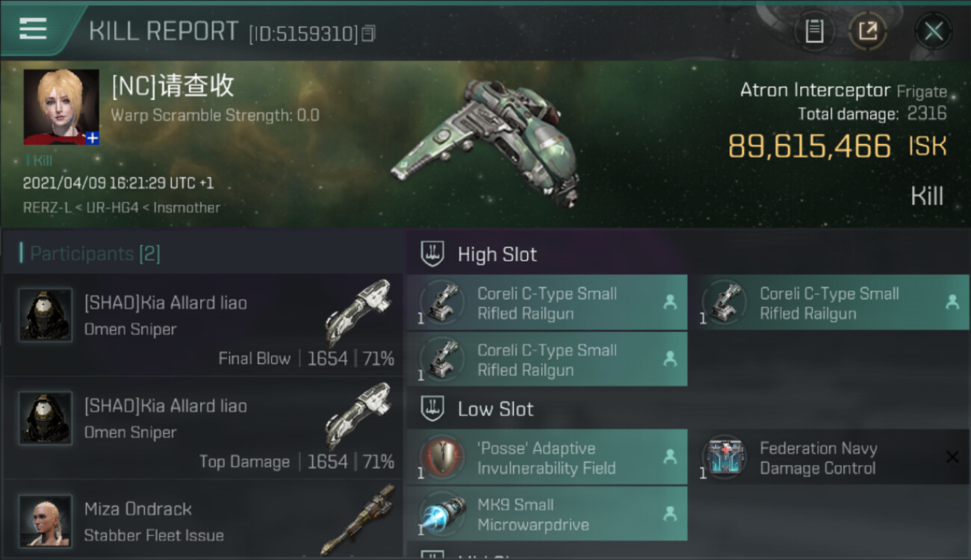Image resolution: width=971 pixels, height=560 pixels.
Task: Follow the RERZ-L location link
Action: click(46, 208)
